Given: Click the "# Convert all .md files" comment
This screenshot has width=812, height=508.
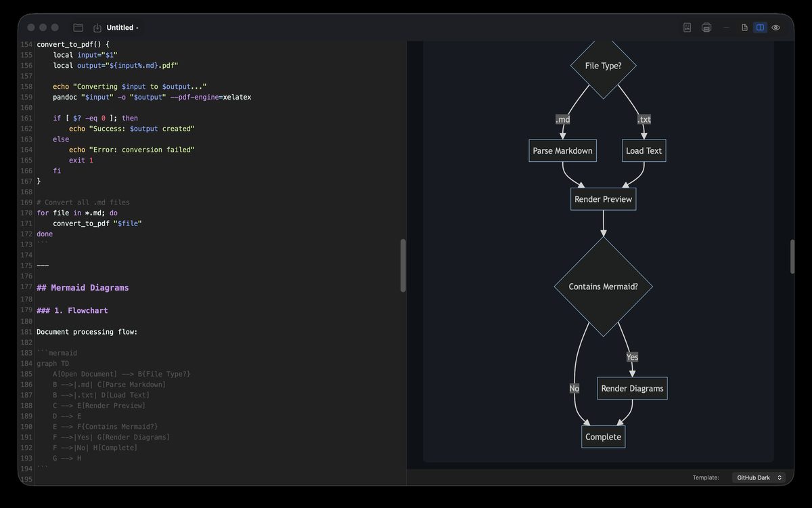Looking at the screenshot, I should click(x=83, y=203).
